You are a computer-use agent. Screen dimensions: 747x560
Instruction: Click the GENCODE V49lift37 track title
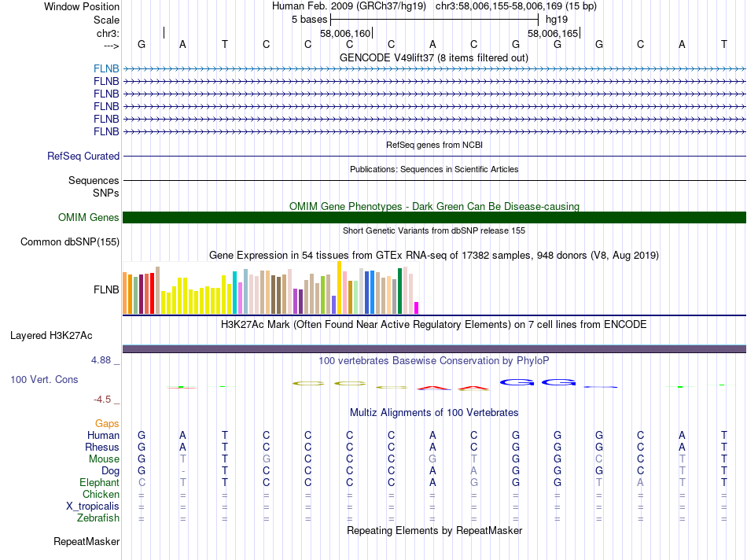point(433,57)
